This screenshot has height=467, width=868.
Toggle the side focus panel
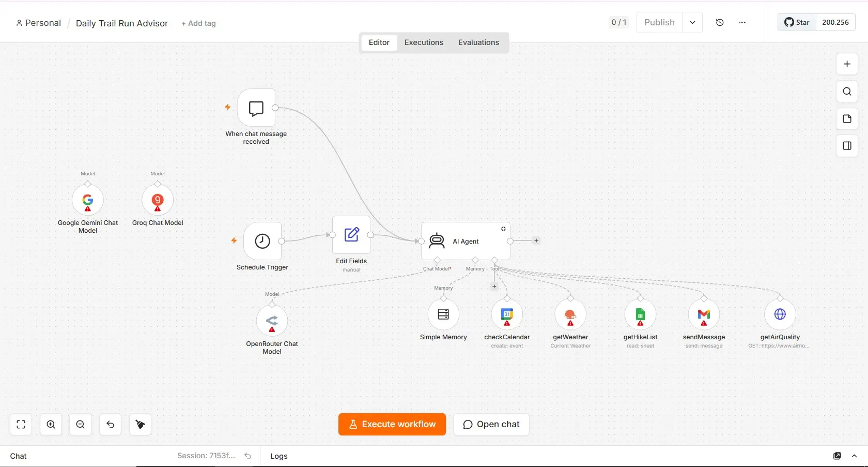[x=847, y=146]
